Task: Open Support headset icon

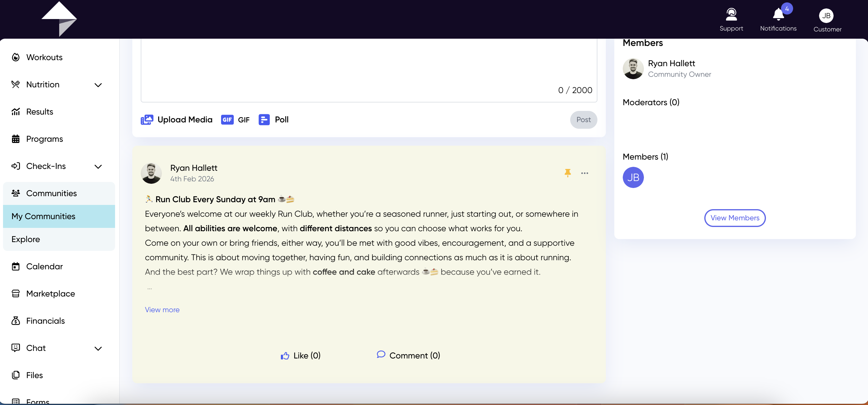Action: pos(731,15)
